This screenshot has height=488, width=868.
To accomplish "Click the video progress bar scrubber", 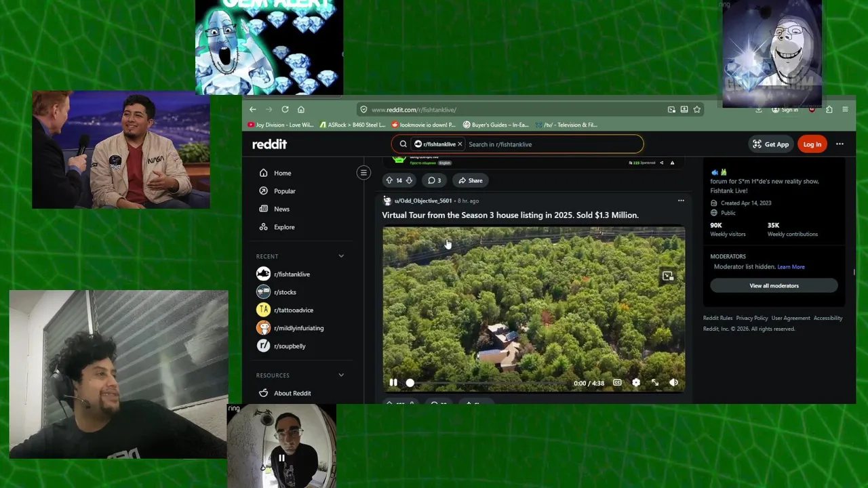I will [410, 383].
